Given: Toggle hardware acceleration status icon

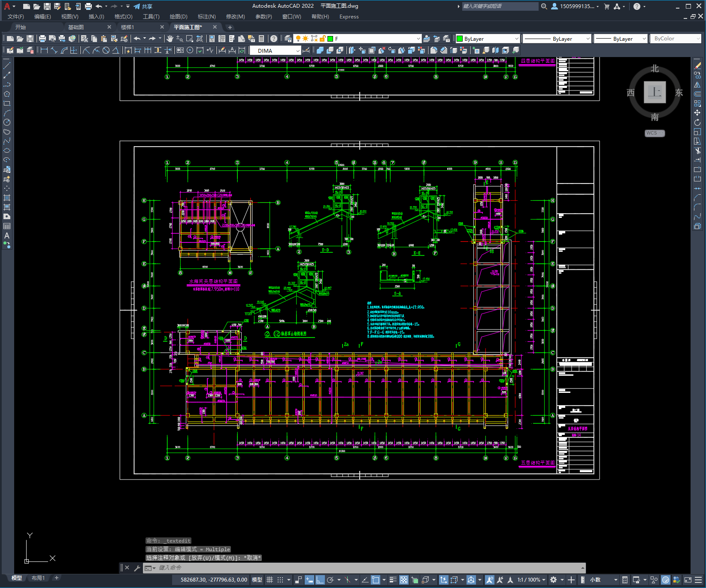Looking at the screenshot, I should [x=666, y=580].
